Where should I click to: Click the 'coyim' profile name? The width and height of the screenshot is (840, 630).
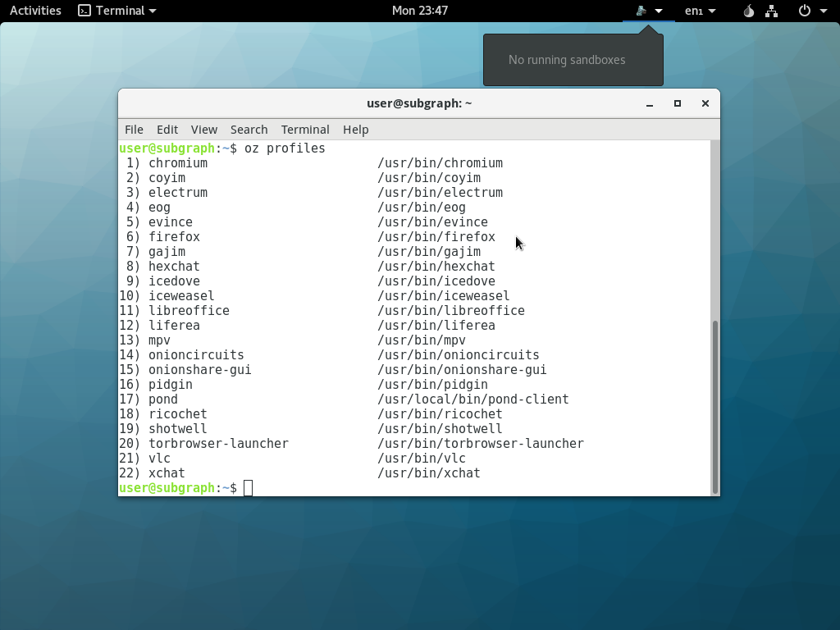(167, 178)
